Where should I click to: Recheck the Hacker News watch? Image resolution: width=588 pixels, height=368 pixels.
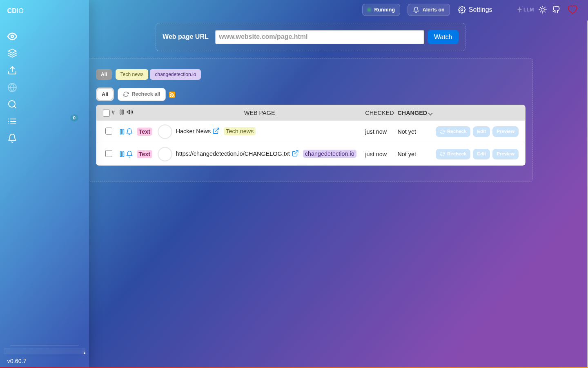453,132
